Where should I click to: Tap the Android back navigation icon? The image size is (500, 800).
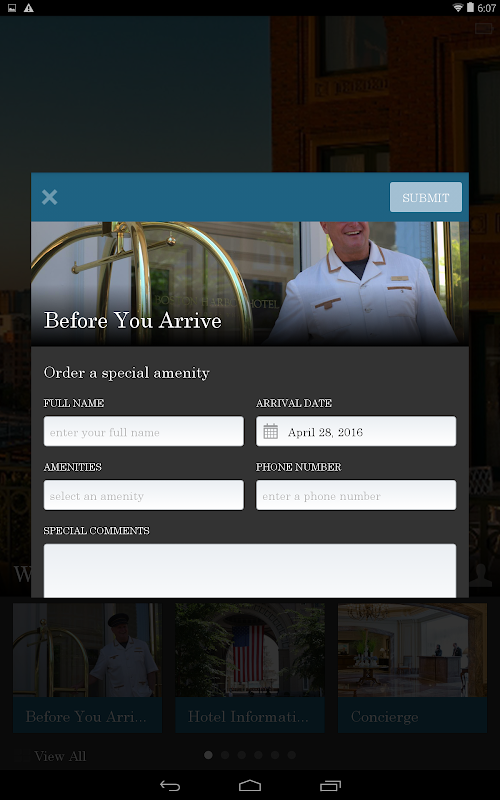click(170, 785)
